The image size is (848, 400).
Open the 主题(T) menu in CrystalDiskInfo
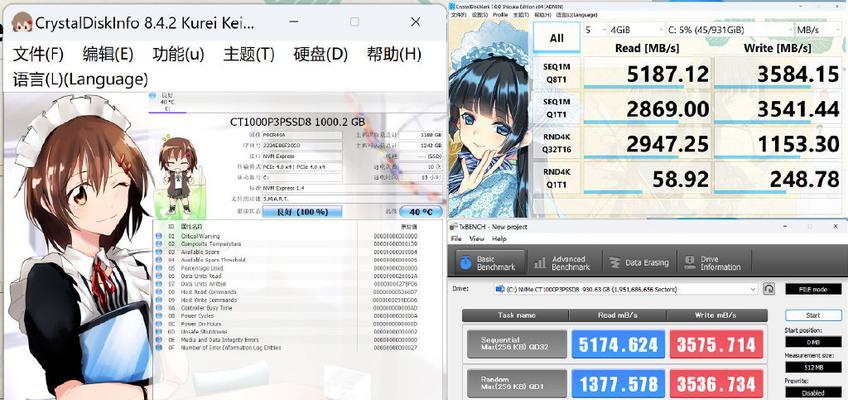[249, 54]
